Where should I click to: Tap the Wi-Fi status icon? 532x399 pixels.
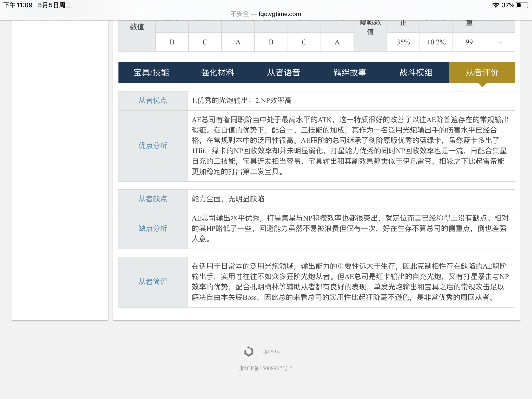pyautogui.click(x=496, y=5)
